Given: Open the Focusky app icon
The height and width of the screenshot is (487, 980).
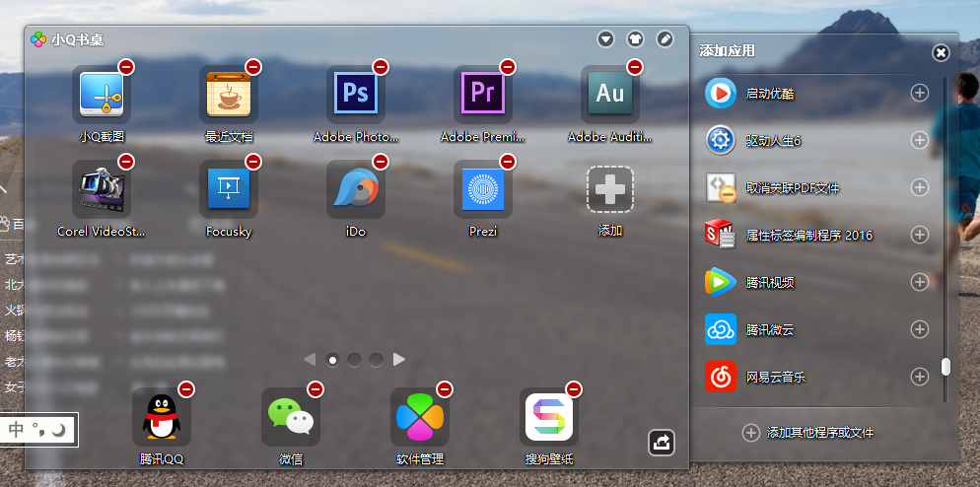Looking at the screenshot, I should click(228, 189).
